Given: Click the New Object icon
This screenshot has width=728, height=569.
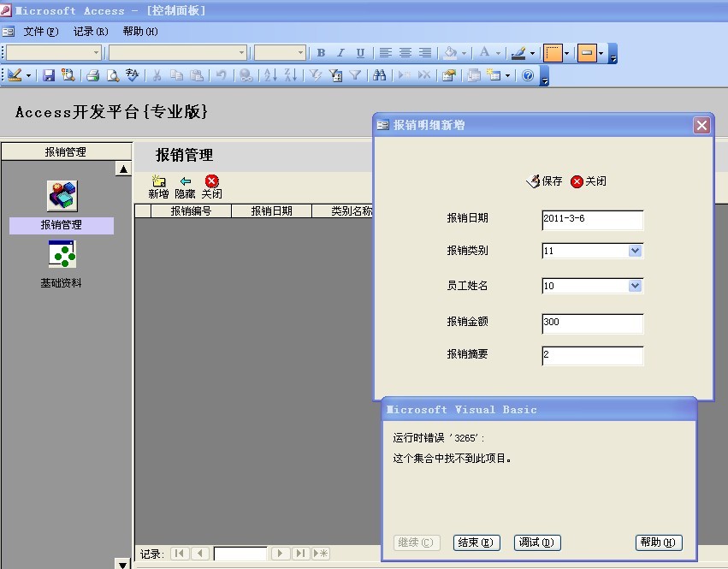Looking at the screenshot, I should [x=494, y=75].
